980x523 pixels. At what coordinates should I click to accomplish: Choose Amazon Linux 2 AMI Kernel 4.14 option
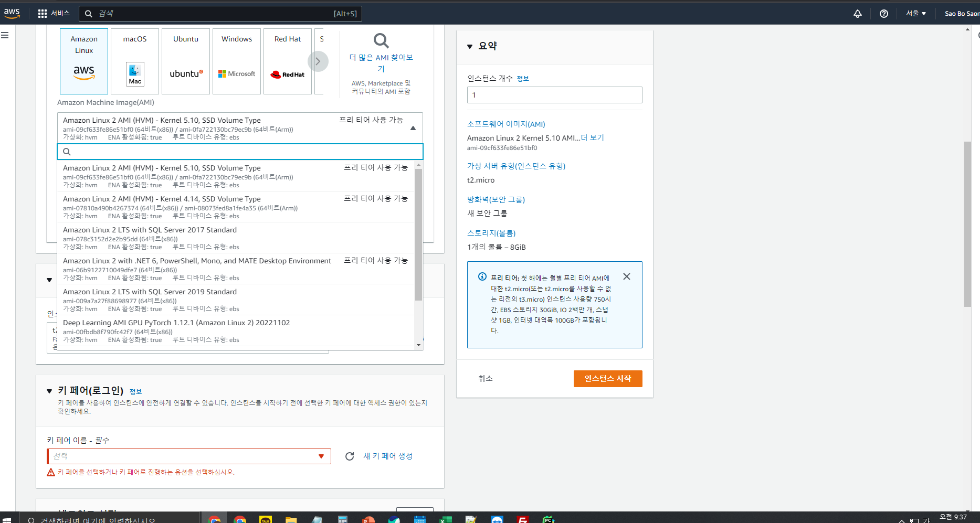tap(236, 207)
